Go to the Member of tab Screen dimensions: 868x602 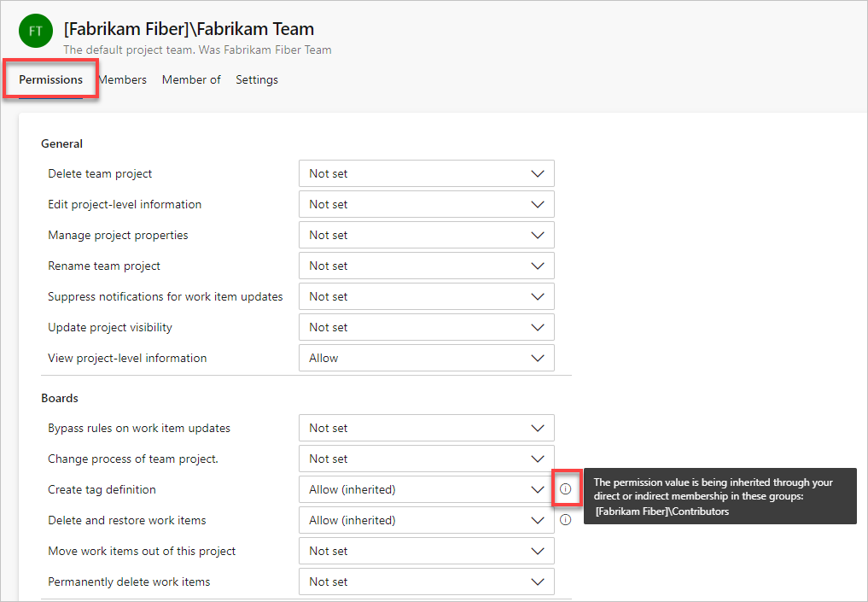191,79
